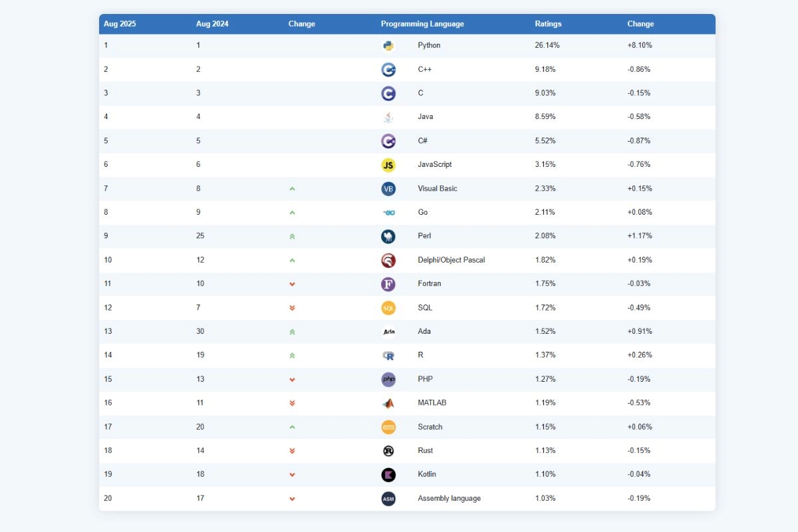Click the Python logo icon

(388, 46)
